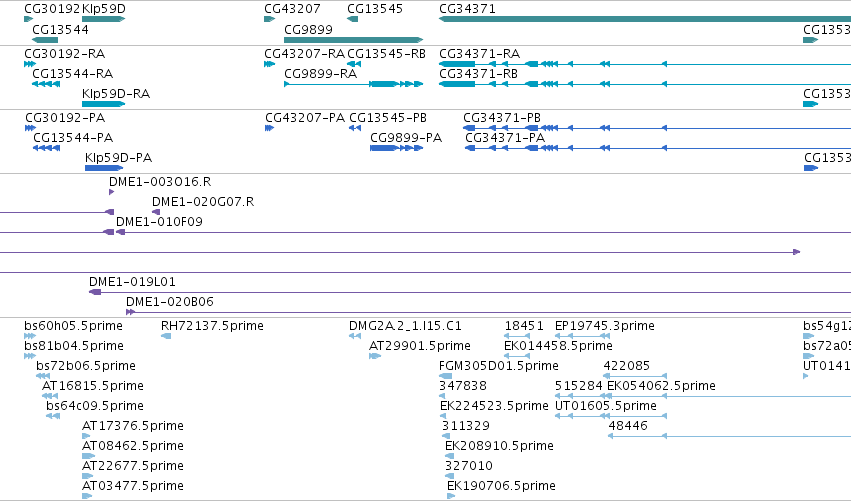Click the CG34371 gene span

click(645, 19)
